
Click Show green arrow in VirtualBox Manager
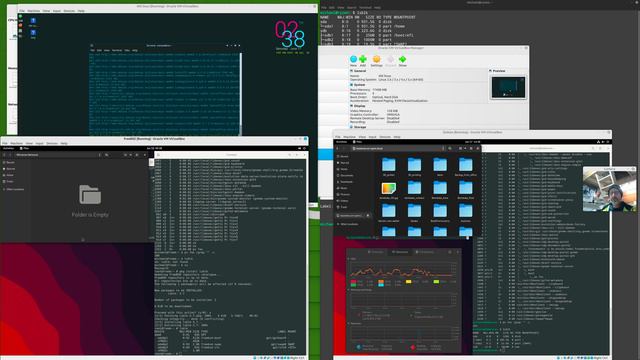point(402,59)
